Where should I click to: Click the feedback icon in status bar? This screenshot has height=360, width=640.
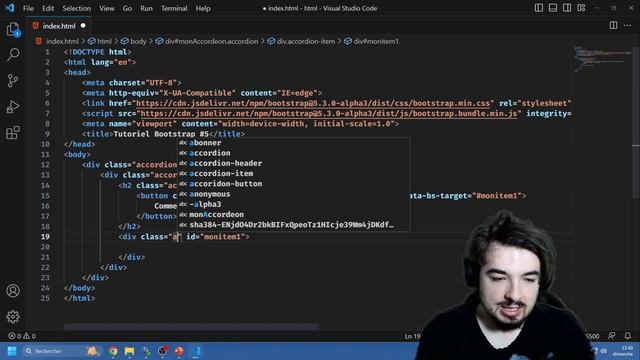tap(611, 336)
